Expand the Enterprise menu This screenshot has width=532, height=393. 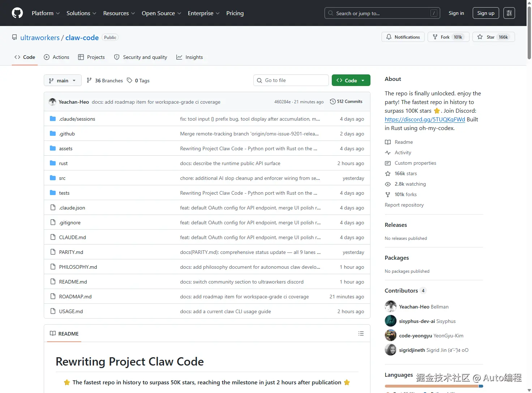click(x=203, y=13)
